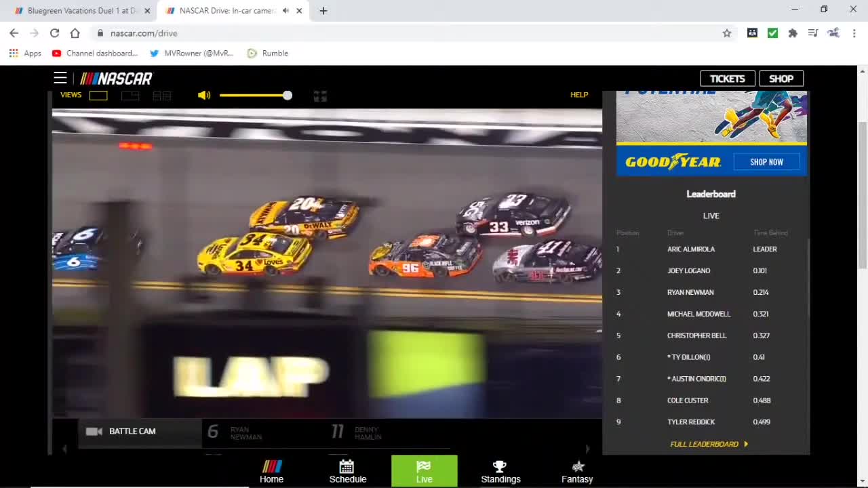Open the TICKETS button
Image resolution: width=868 pixels, height=488 pixels.
(728, 79)
